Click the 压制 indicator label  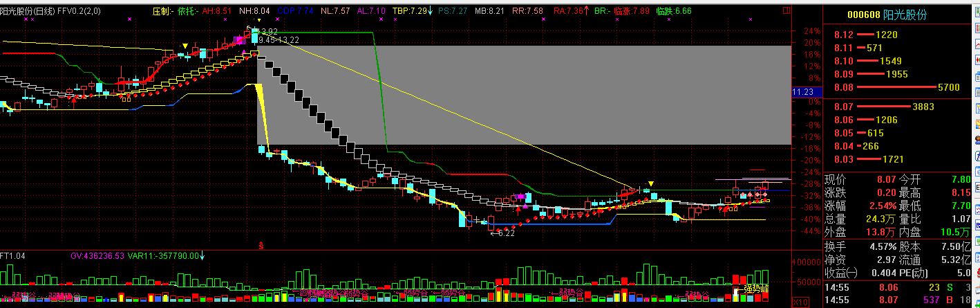point(162,11)
